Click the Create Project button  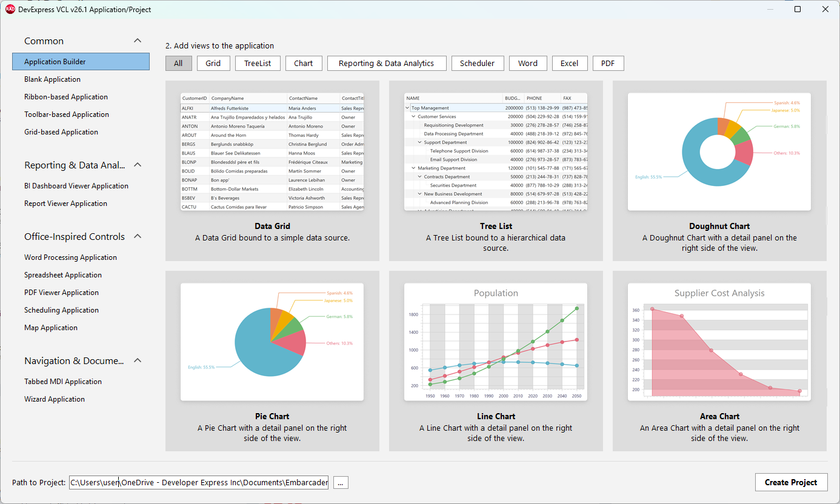[791, 482]
